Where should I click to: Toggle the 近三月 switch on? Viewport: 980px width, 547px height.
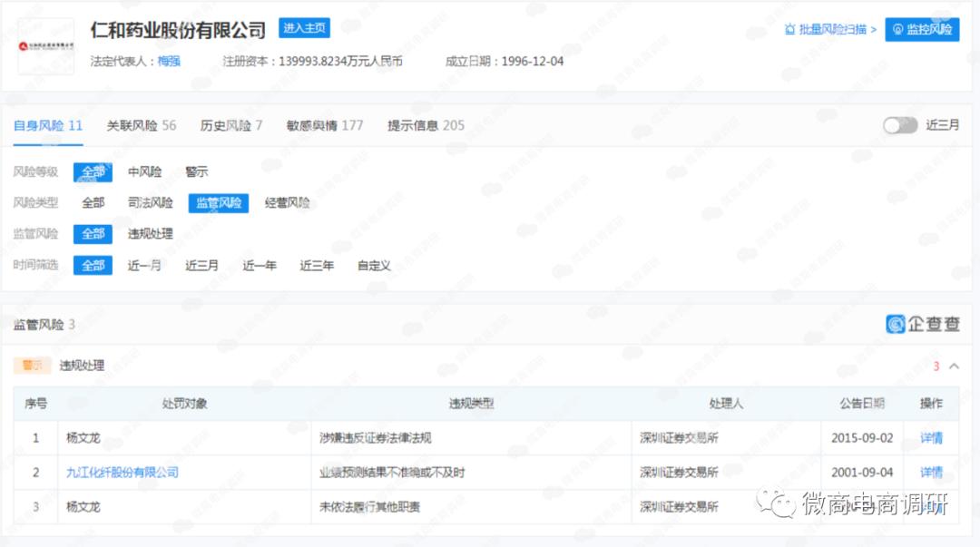[900, 125]
